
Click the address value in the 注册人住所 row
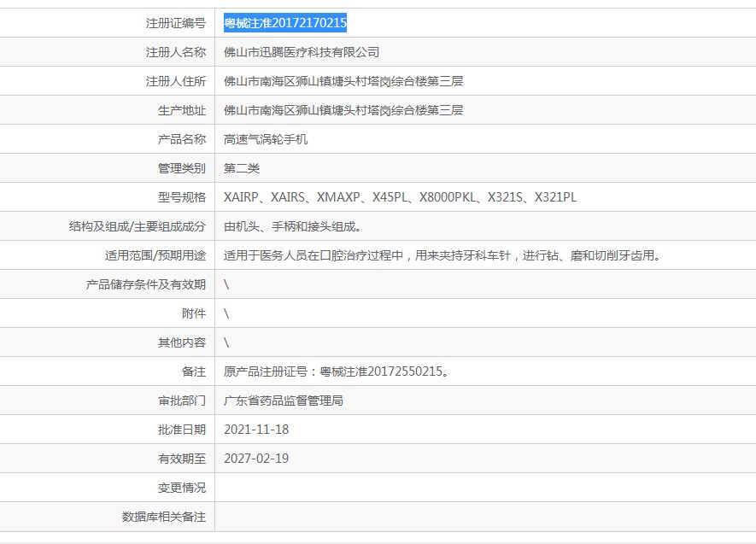point(343,81)
